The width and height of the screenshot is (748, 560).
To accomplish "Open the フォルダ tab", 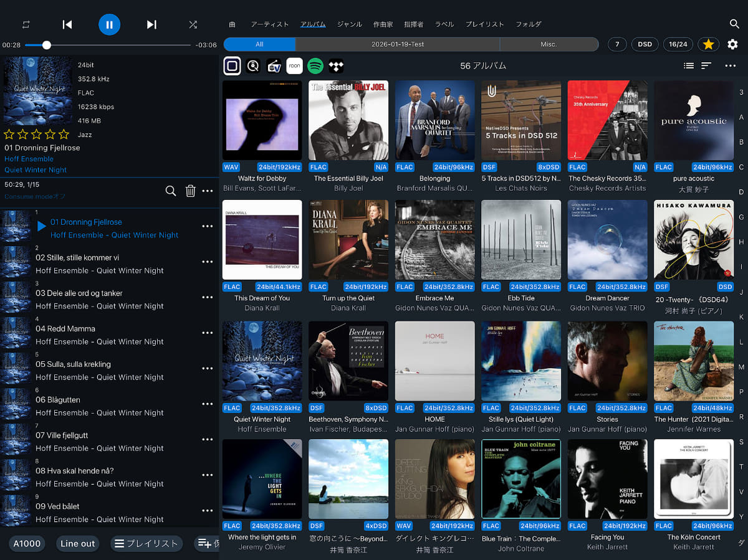I will coord(528,24).
